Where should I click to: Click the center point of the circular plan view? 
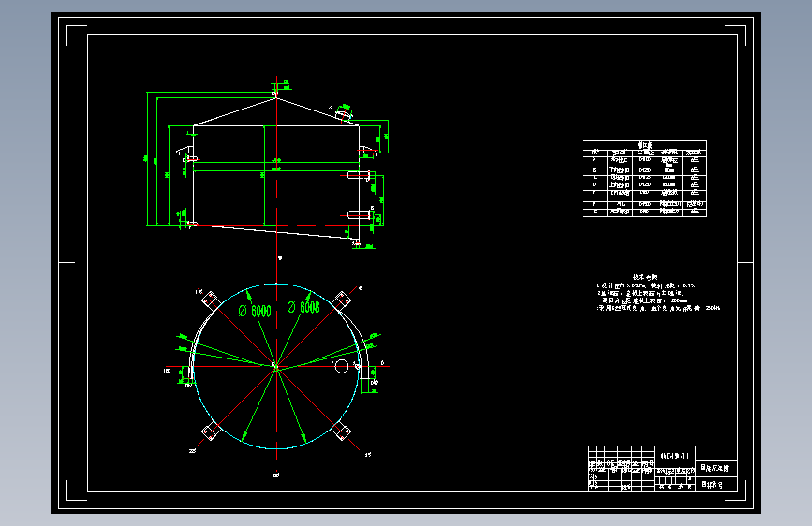(x=276, y=367)
